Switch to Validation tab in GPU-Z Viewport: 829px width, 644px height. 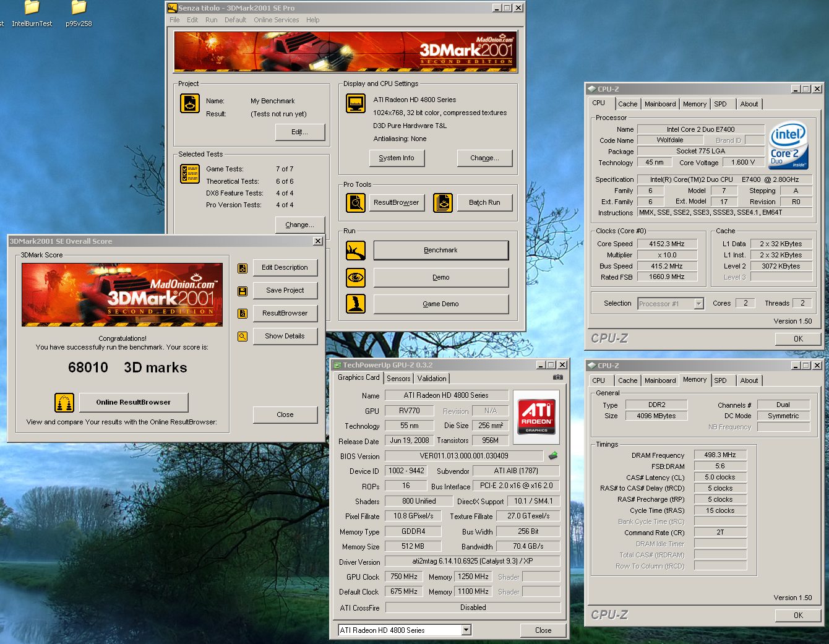click(432, 379)
